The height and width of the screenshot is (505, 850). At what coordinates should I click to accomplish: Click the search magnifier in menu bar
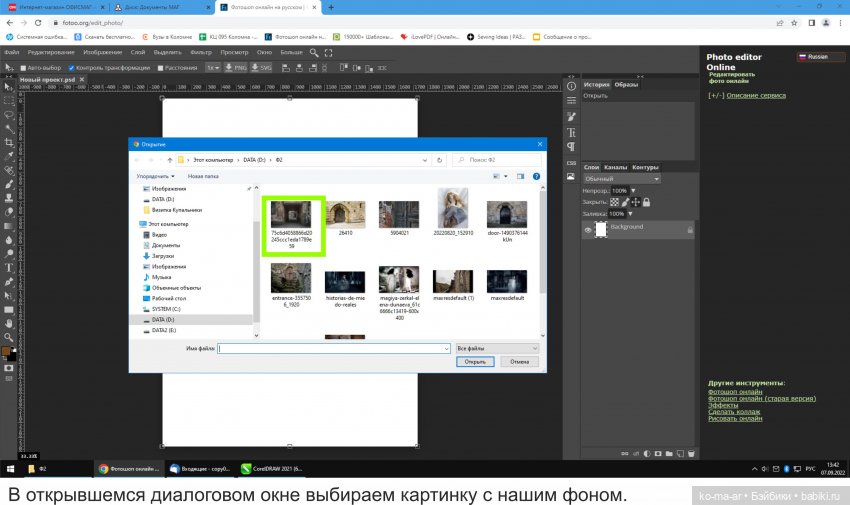(315, 52)
